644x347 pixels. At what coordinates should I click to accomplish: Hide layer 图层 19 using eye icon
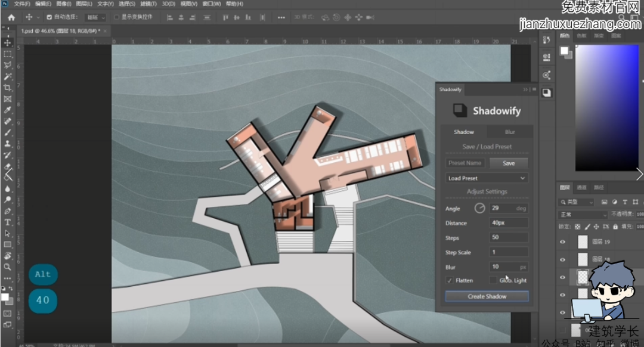pyautogui.click(x=562, y=242)
